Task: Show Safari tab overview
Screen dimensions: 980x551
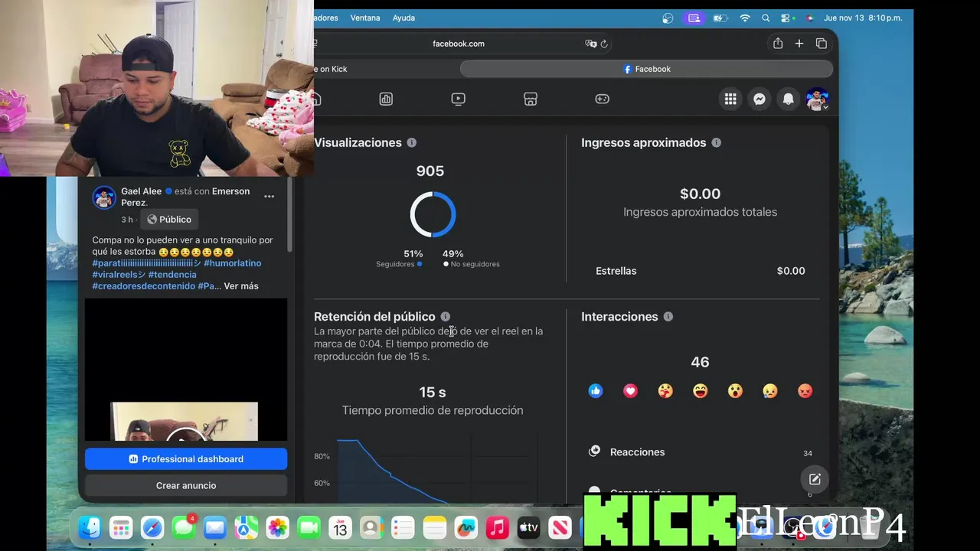Action: coord(822,44)
